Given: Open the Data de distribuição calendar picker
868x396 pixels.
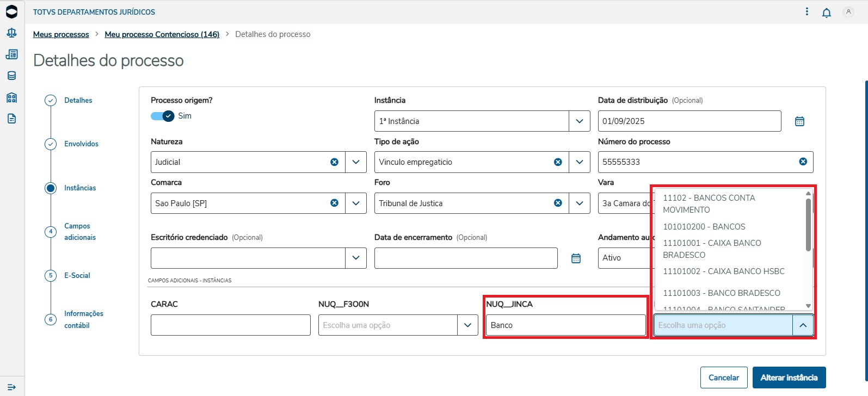Looking at the screenshot, I should (799, 121).
